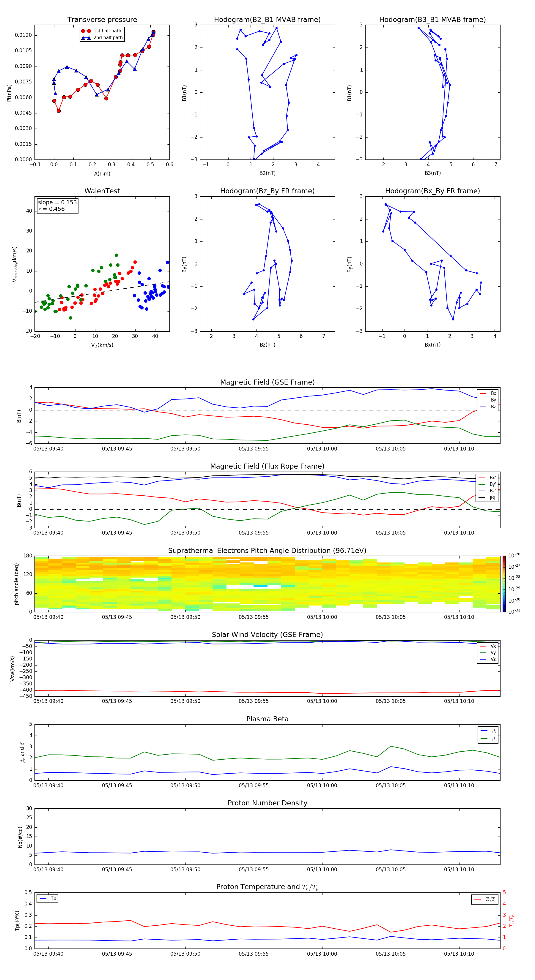Click 'Hodogram(Bz_By FR frame)' title
This screenshot has height=980, width=535.
[267, 191]
